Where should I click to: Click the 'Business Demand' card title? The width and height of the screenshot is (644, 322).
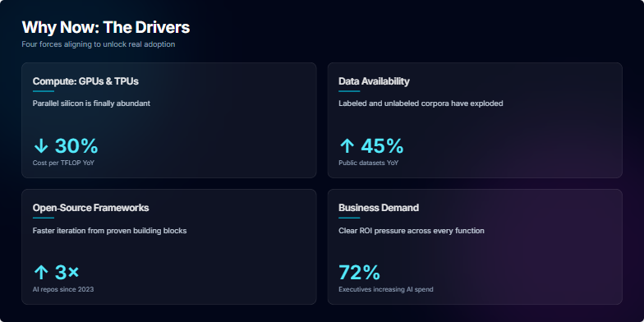point(379,208)
